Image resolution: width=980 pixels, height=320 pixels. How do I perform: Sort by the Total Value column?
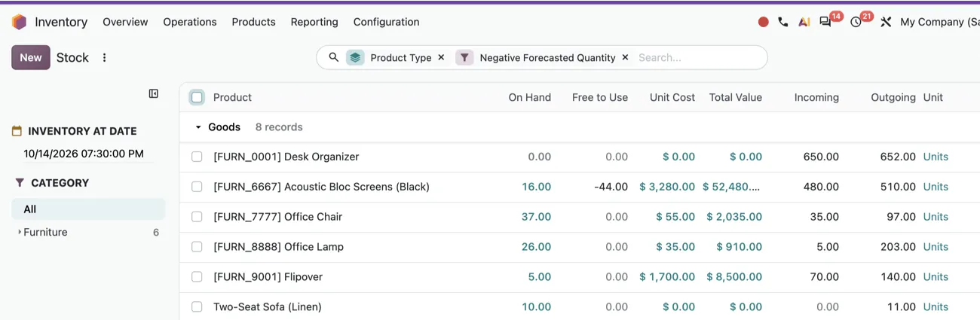point(736,97)
